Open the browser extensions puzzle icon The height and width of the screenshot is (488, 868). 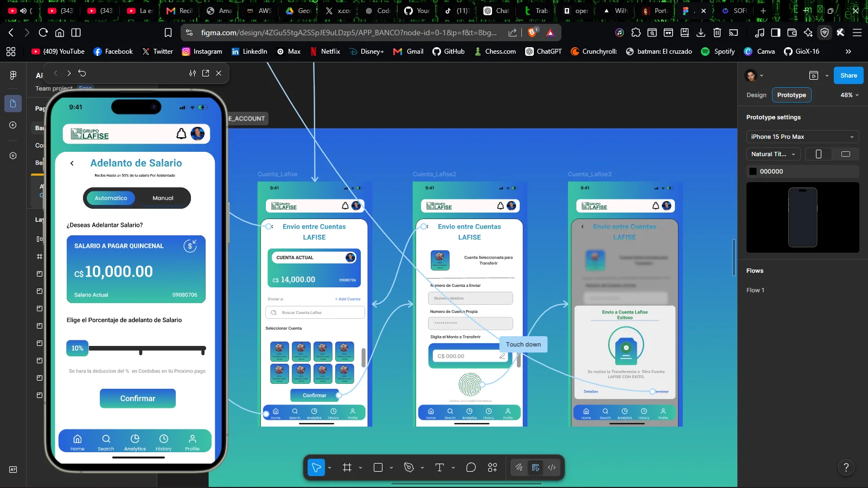coord(636,33)
